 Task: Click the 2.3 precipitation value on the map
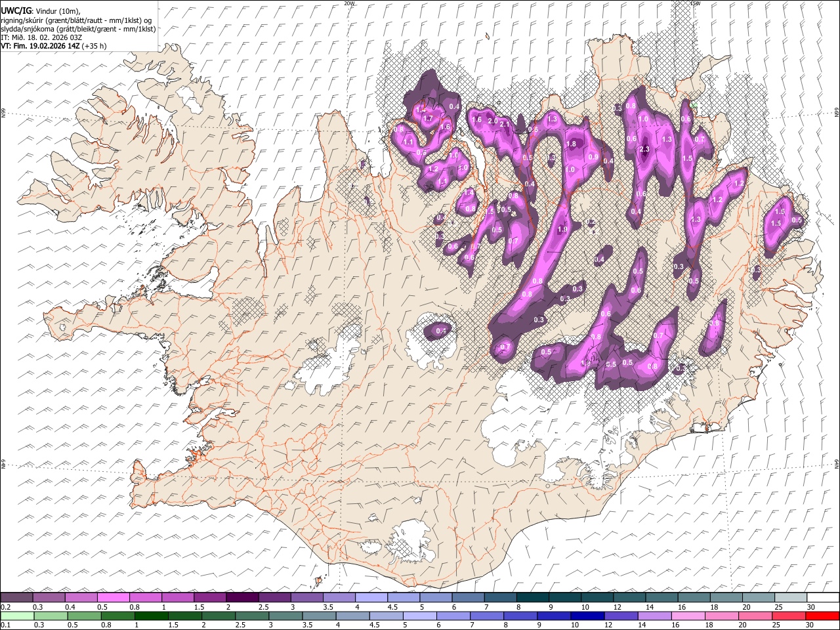[644, 149]
